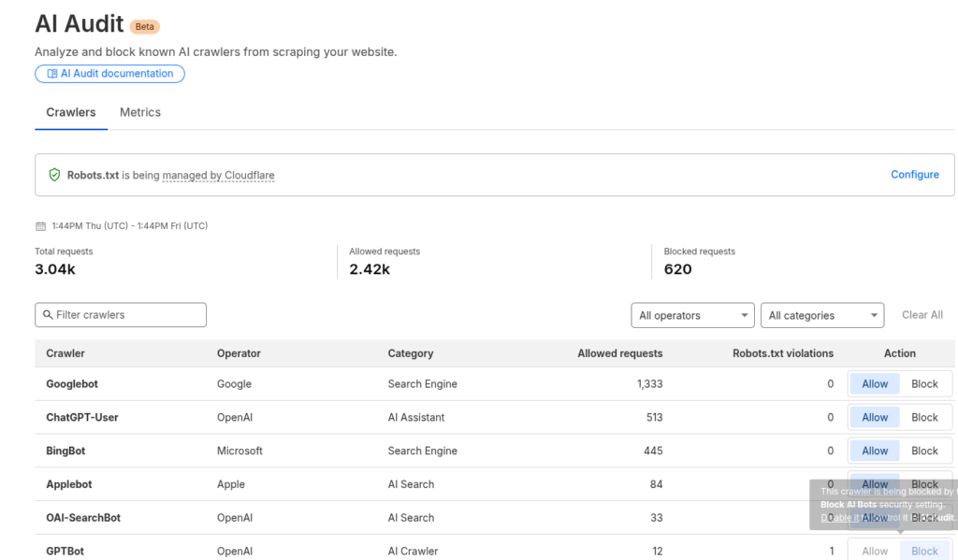Viewport: 958px width, 560px height.
Task: Click the GPTBot crawler name
Action: coord(65,551)
